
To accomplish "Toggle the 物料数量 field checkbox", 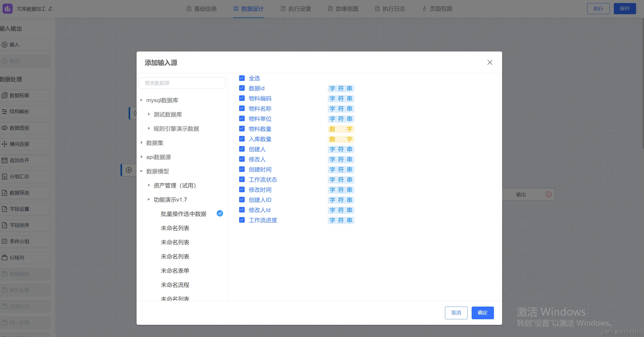I will tap(242, 129).
